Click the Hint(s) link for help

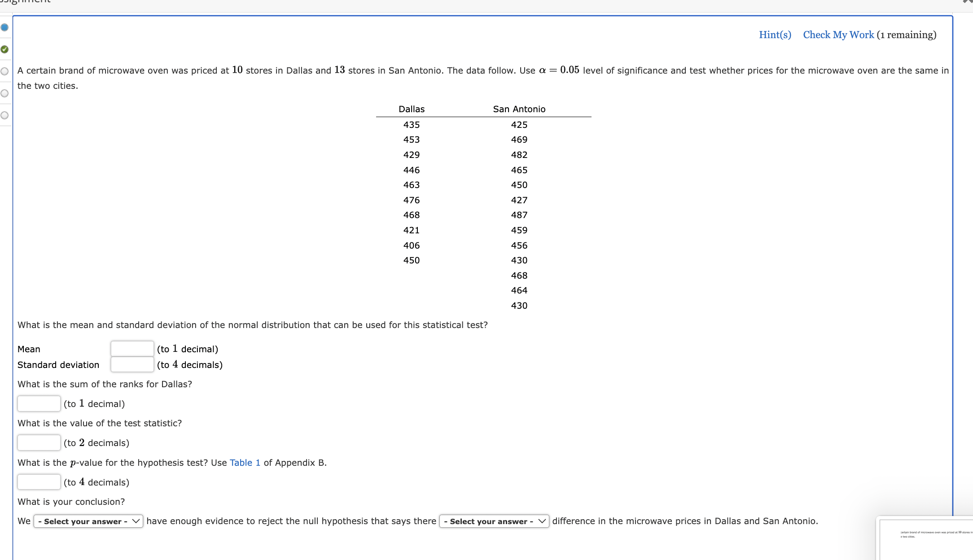pos(774,34)
